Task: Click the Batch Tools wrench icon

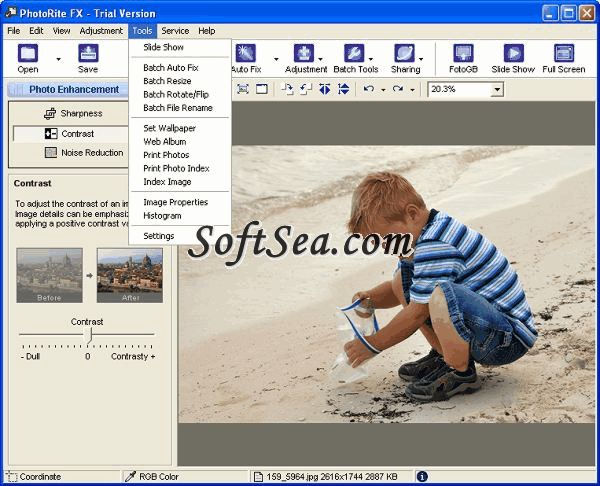Action: (x=354, y=53)
